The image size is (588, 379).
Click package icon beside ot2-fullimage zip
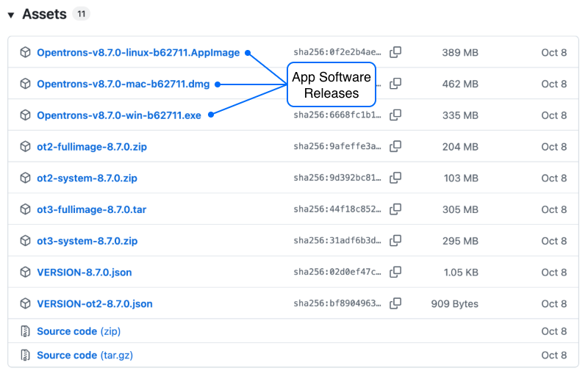(25, 147)
